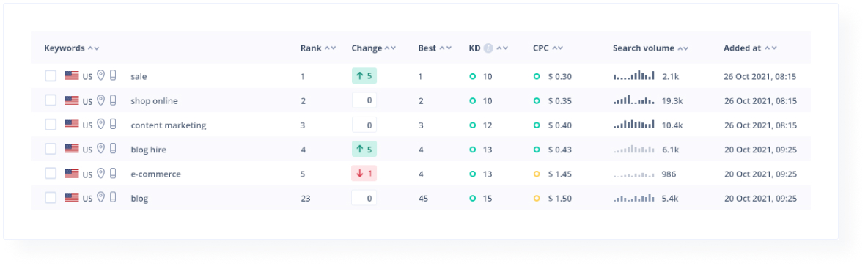Select the e-commerce row checkbox
Image resolution: width=868 pixels, height=269 pixels.
pyautogui.click(x=51, y=173)
